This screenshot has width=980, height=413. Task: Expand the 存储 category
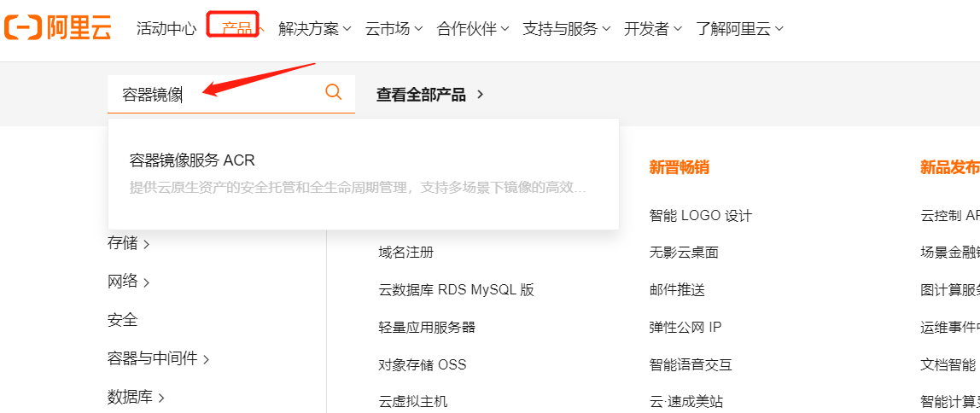coord(129,244)
